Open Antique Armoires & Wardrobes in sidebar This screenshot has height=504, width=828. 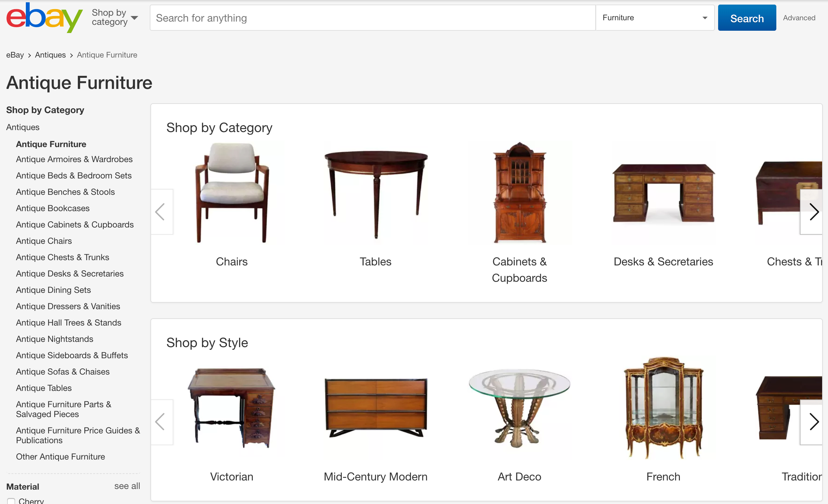coord(74,159)
